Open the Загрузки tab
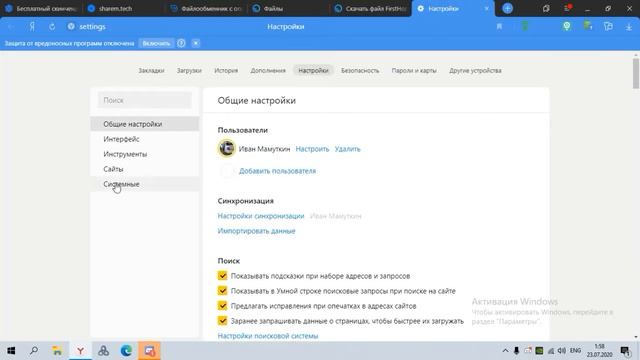The height and width of the screenshot is (360, 640). click(x=189, y=71)
